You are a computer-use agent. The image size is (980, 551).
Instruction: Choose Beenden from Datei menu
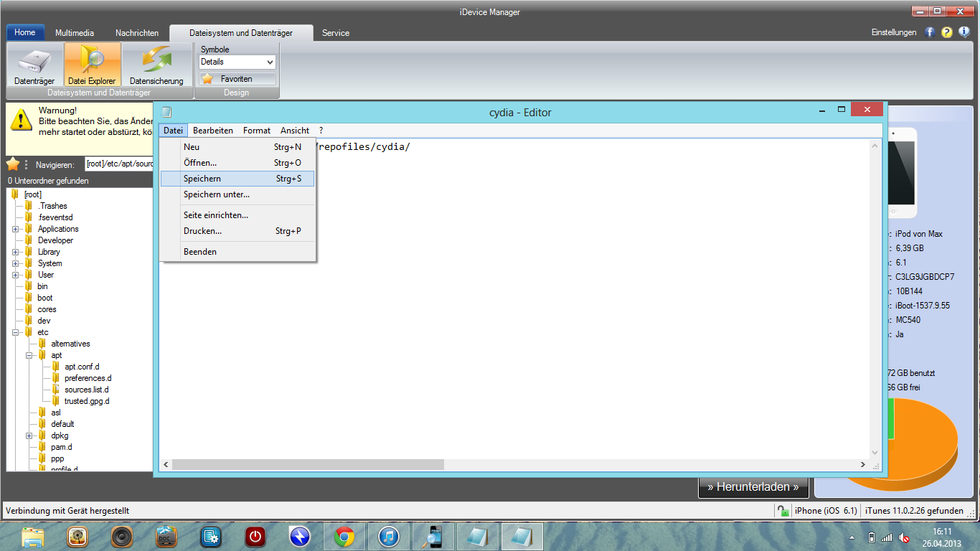[x=237, y=252]
